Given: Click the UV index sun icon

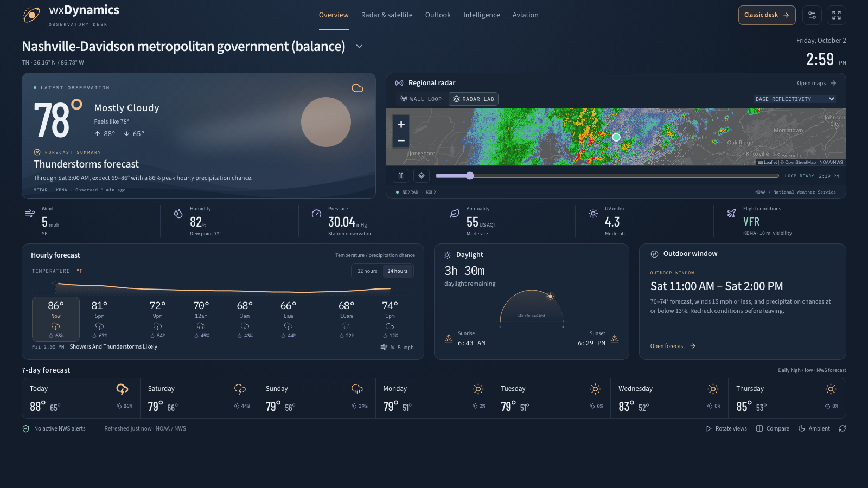Looking at the screenshot, I should [593, 213].
